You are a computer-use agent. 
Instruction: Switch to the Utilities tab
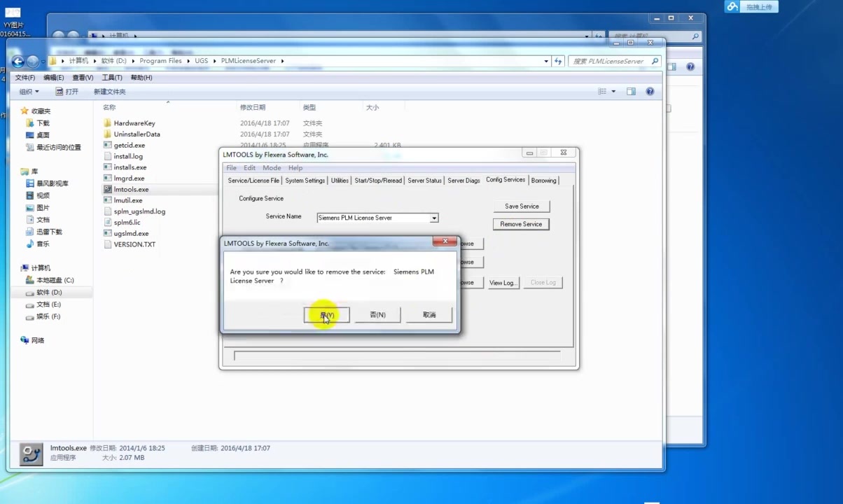[x=340, y=181]
